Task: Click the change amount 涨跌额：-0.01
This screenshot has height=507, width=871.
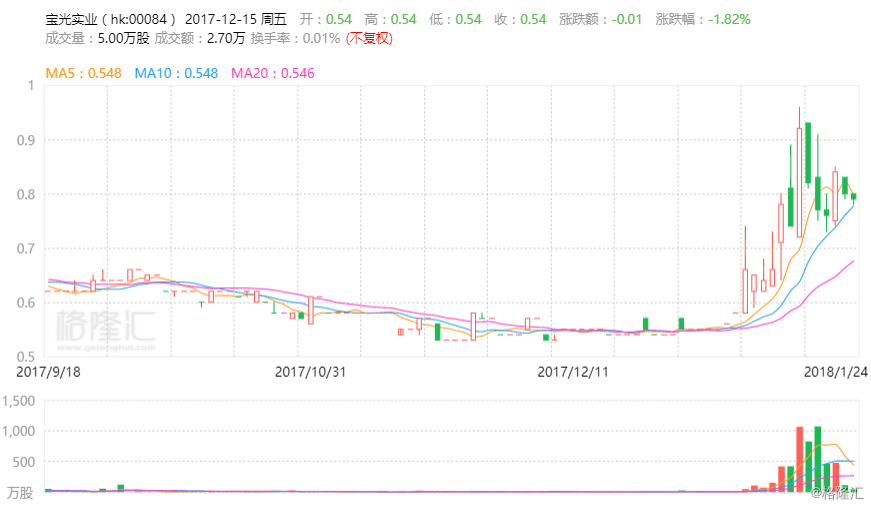Action: (600, 19)
